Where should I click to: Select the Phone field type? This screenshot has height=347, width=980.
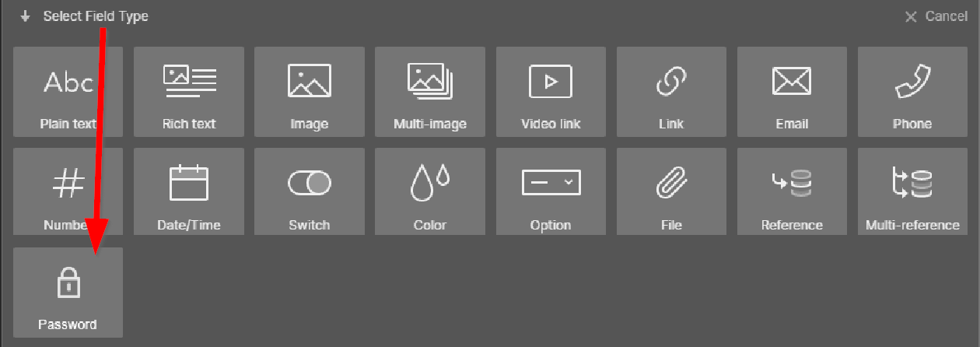912,92
